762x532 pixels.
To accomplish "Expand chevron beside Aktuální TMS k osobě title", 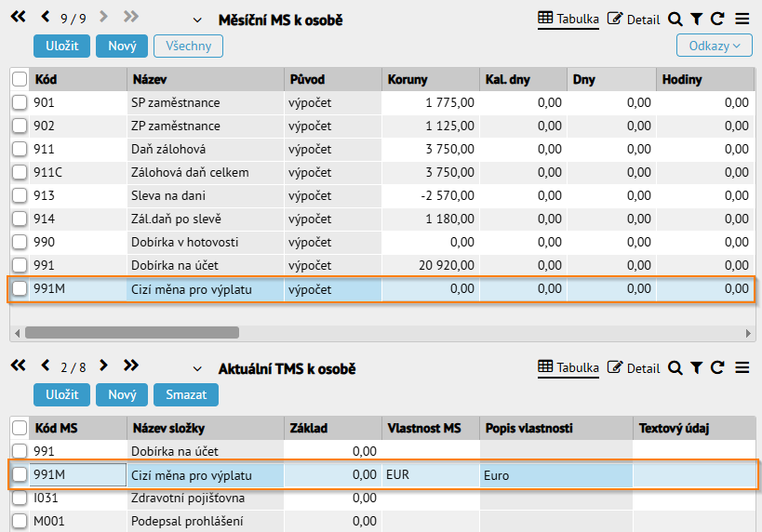I will click(x=197, y=369).
